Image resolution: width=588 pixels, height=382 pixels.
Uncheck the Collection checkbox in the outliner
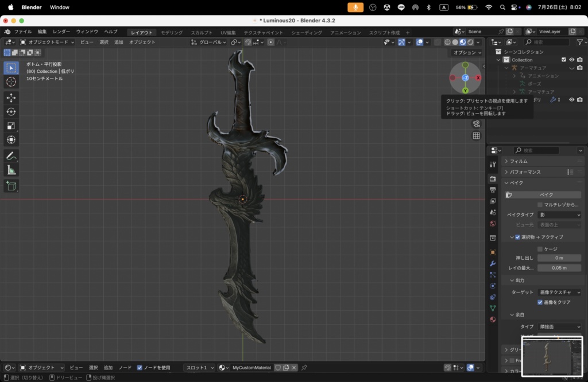pos(564,60)
